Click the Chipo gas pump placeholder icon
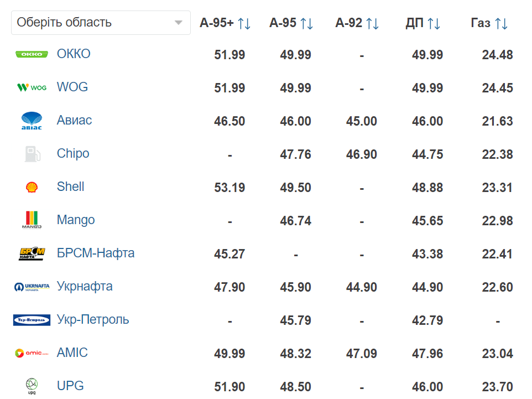The width and height of the screenshot is (532, 399). 32,154
